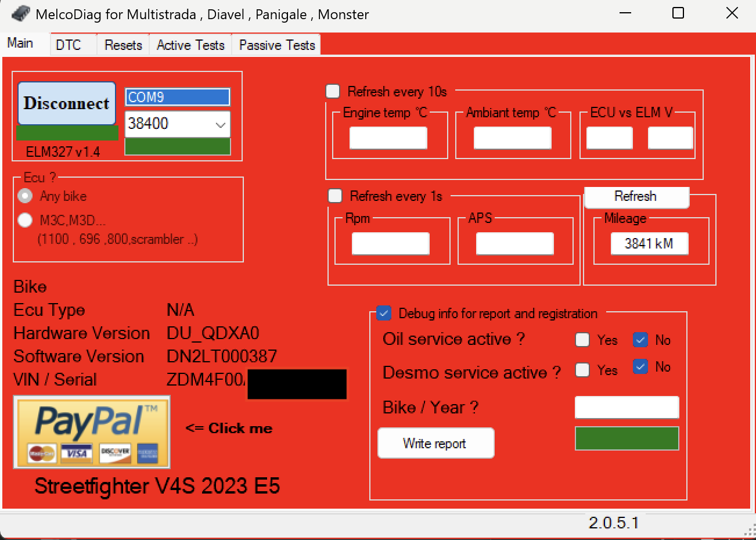The image size is (756, 540).
Task: Click the Ambiant temp value field
Action: (513, 138)
